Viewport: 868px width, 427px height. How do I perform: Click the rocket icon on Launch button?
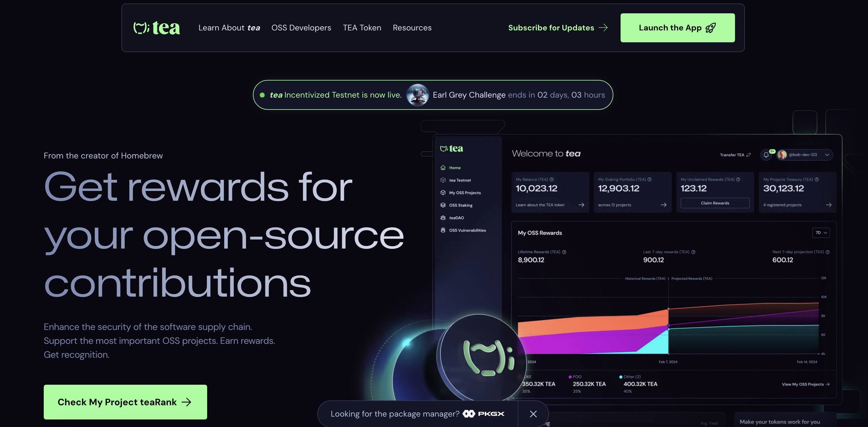click(x=711, y=28)
